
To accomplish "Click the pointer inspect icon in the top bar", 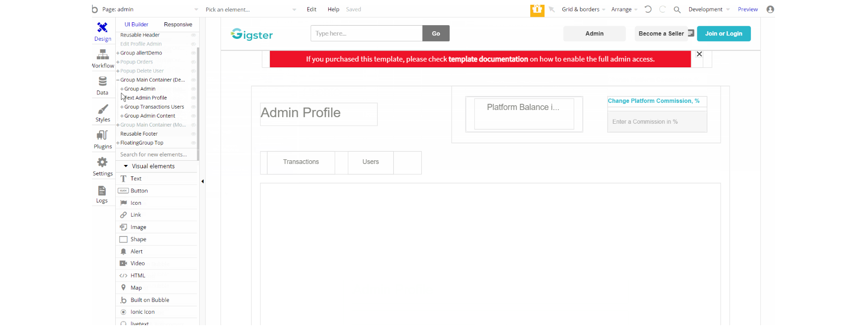I will click(552, 9).
